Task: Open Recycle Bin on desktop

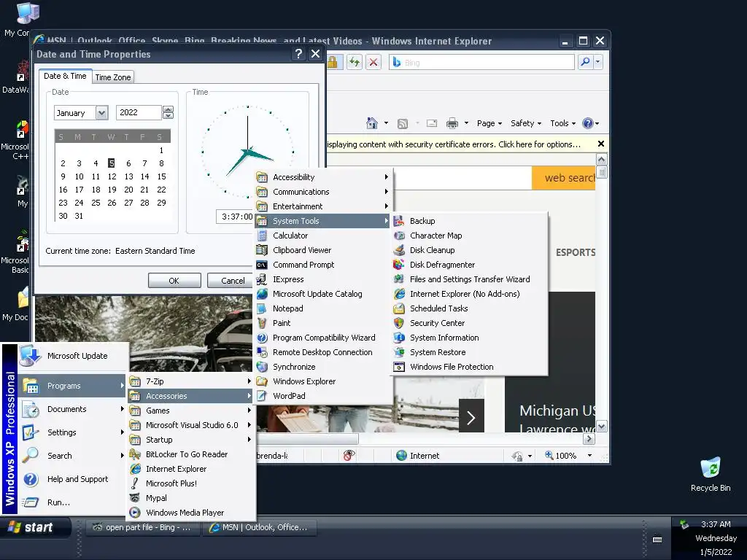Action: [x=711, y=474]
